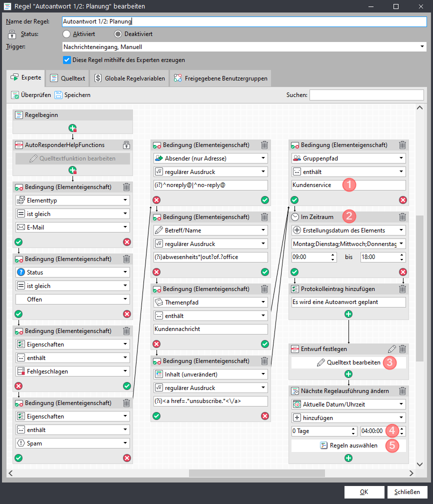
Task: Click the Quelltext bearbeiten button
Action: point(348,362)
